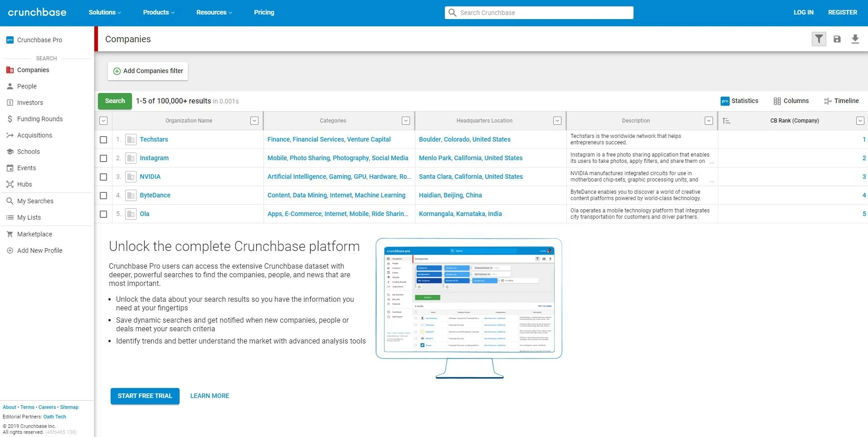Click the Schools graduation cap icon
The image size is (868, 437).
coord(10,152)
